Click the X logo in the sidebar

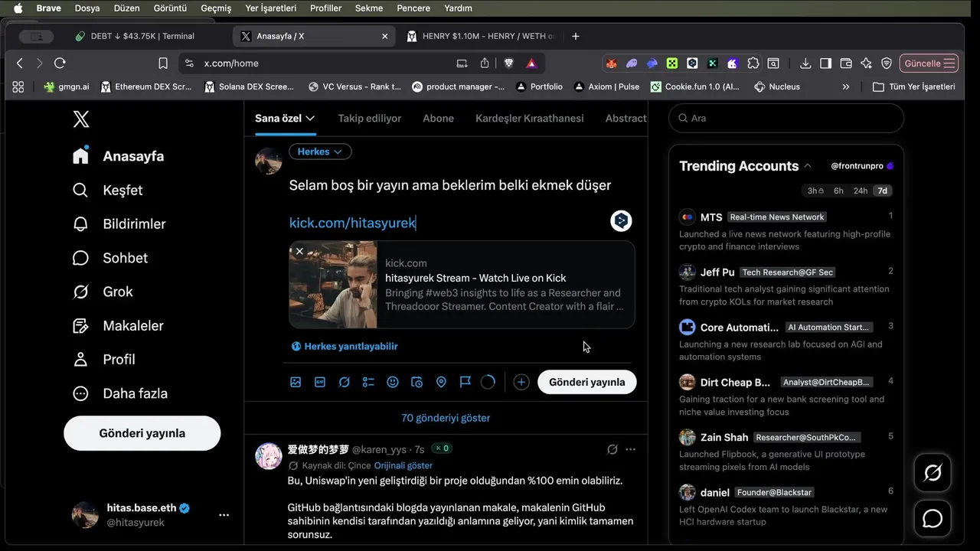tap(80, 119)
